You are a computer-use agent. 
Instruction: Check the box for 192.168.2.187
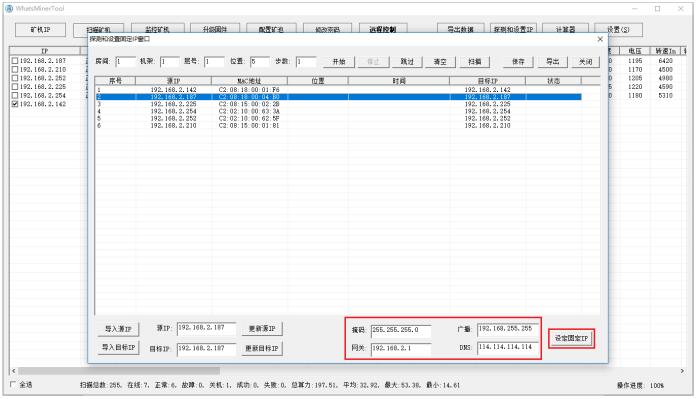coord(15,61)
